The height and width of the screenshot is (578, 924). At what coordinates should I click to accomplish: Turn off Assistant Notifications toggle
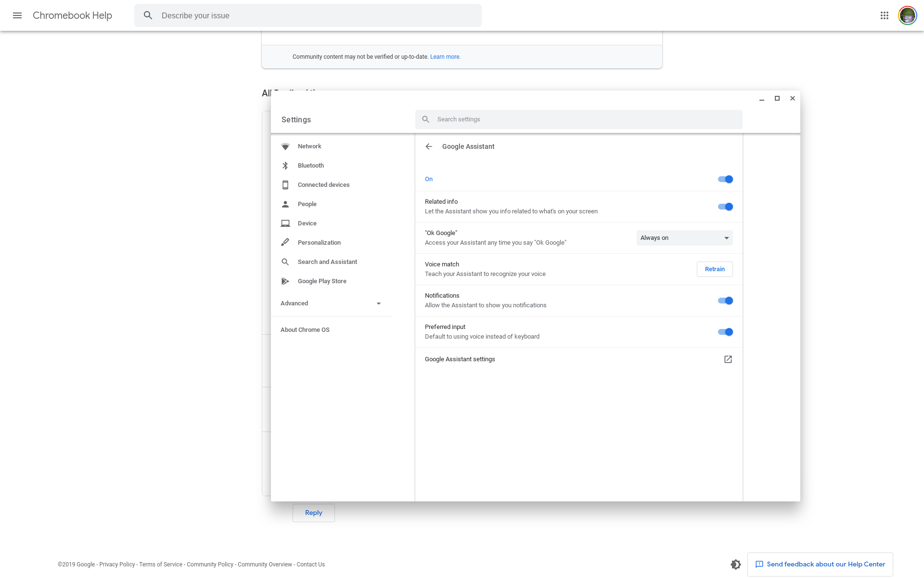tap(725, 301)
